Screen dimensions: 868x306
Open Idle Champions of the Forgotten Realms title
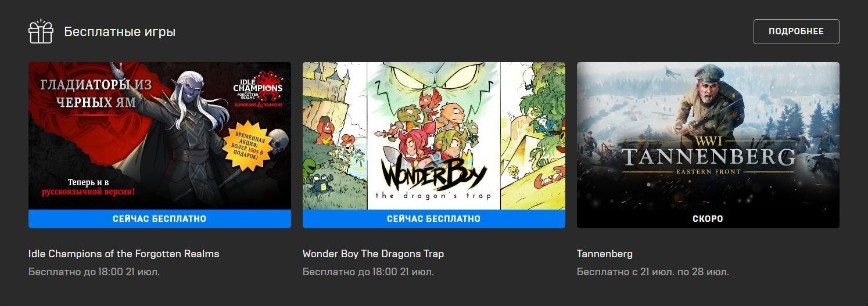coord(124,254)
